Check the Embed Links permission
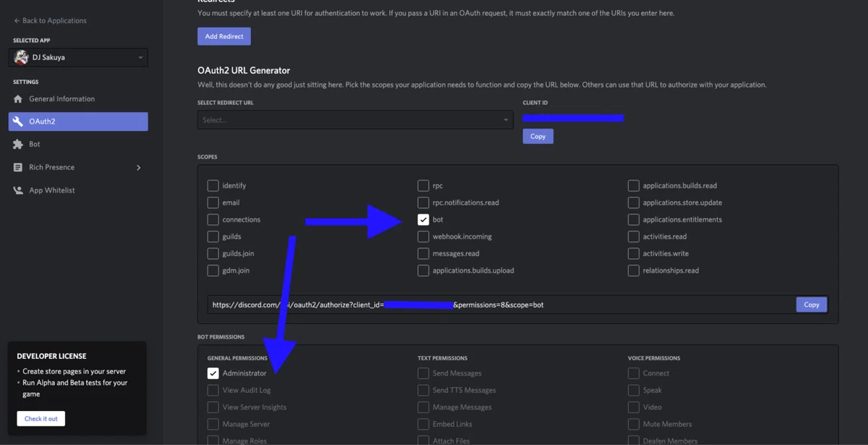Viewport: 868px width, 445px height. click(x=423, y=424)
